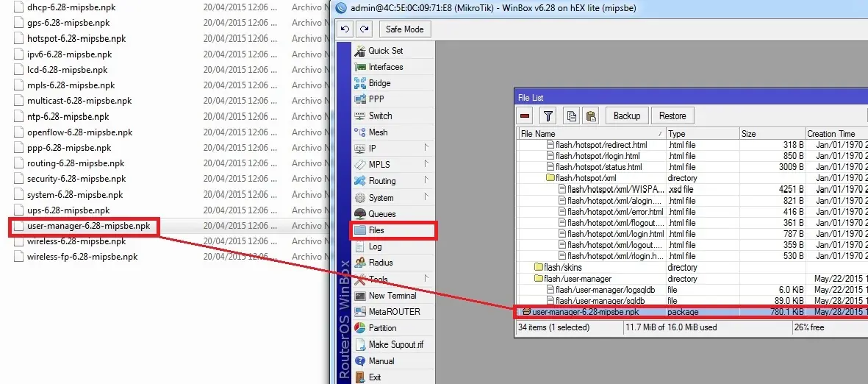The image size is (868, 384).
Task: Click the New Terminal icon
Action: click(x=360, y=295)
